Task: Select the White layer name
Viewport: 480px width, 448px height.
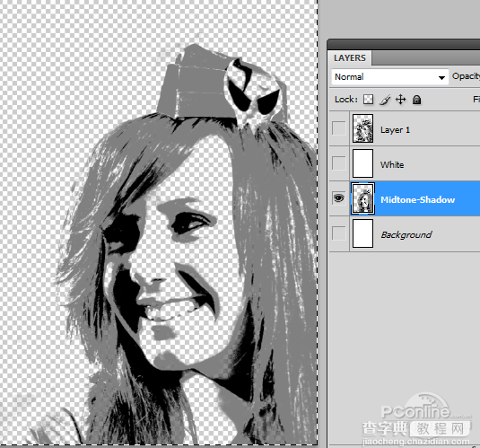Action: 392,165
